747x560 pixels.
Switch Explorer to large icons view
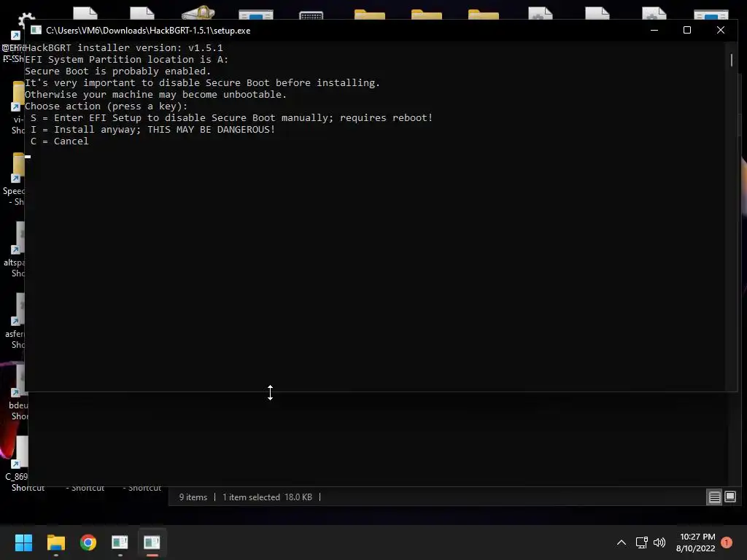click(729, 497)
